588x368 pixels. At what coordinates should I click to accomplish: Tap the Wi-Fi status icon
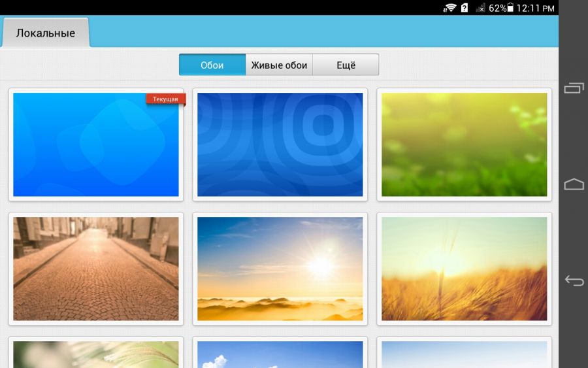[x=449, y=8]
